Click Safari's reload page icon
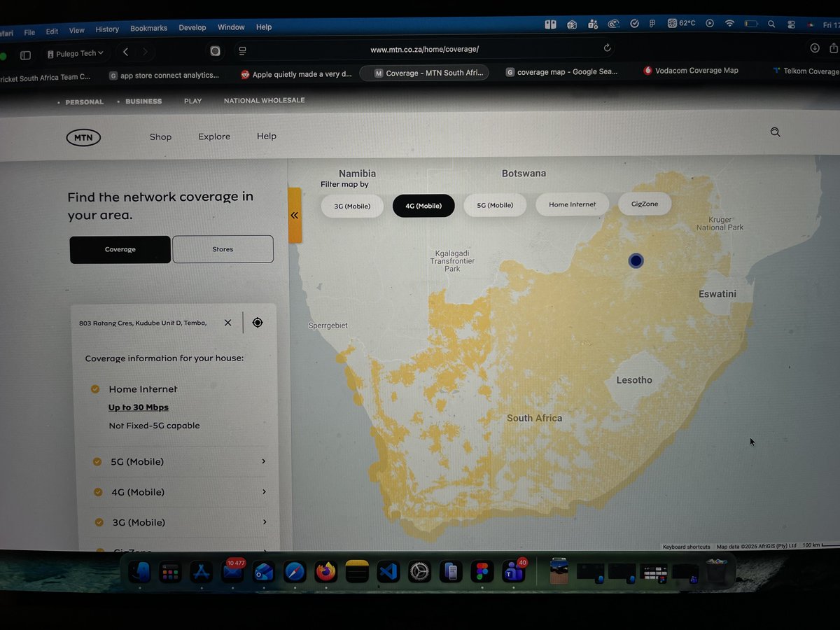This screenshot has height=630, width=840. [607, 48]
